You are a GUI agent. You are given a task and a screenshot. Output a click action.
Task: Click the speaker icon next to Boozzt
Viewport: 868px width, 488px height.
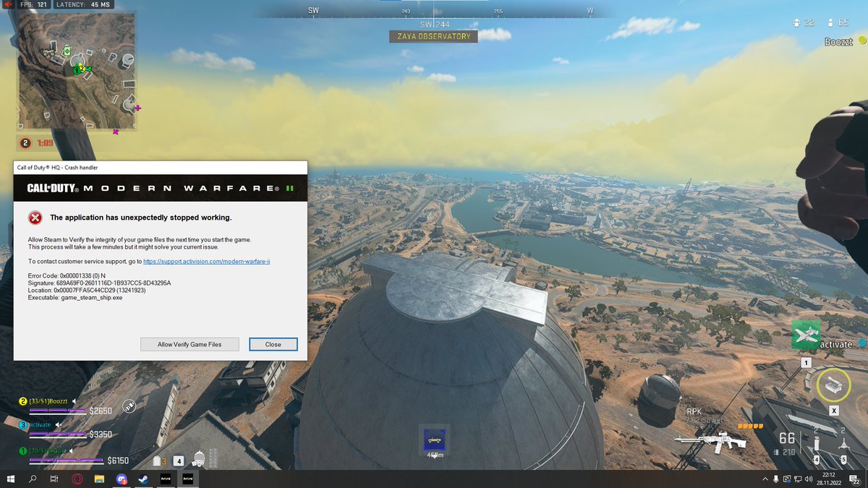pos(74,401)
